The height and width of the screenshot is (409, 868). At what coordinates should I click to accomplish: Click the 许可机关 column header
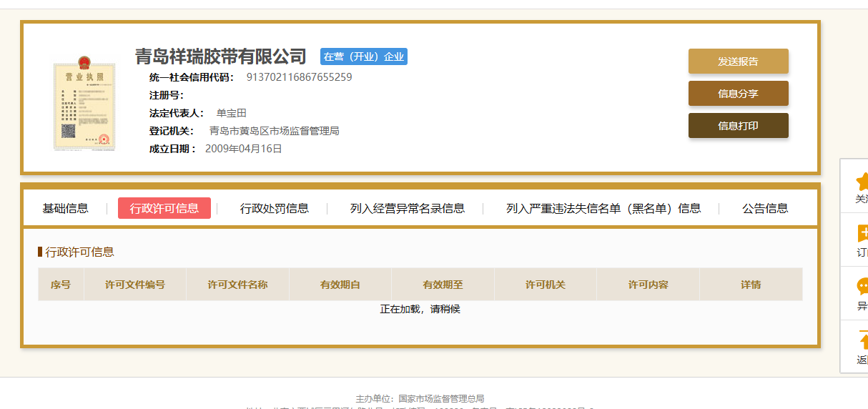(546, 285)
